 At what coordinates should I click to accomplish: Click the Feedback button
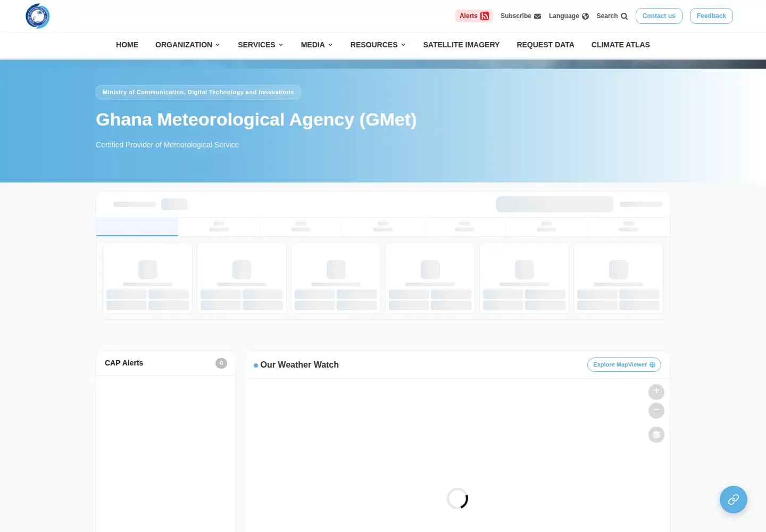(711, 16)
